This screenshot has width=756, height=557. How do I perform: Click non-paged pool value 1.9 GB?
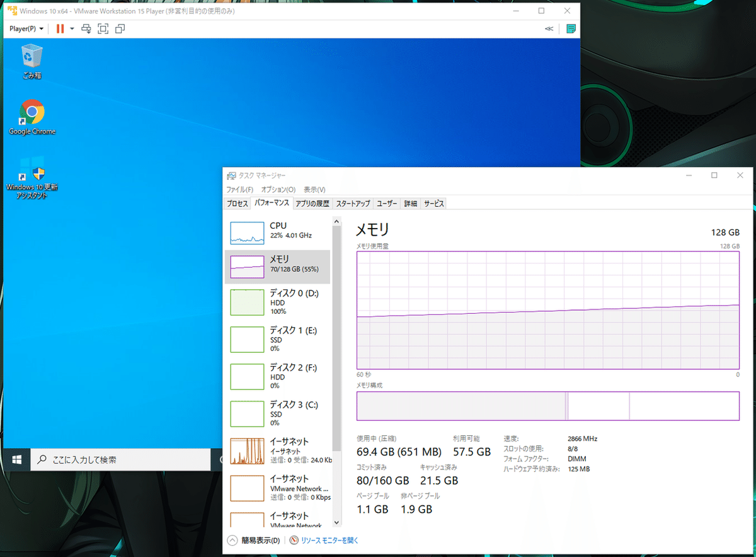[416, 509]
